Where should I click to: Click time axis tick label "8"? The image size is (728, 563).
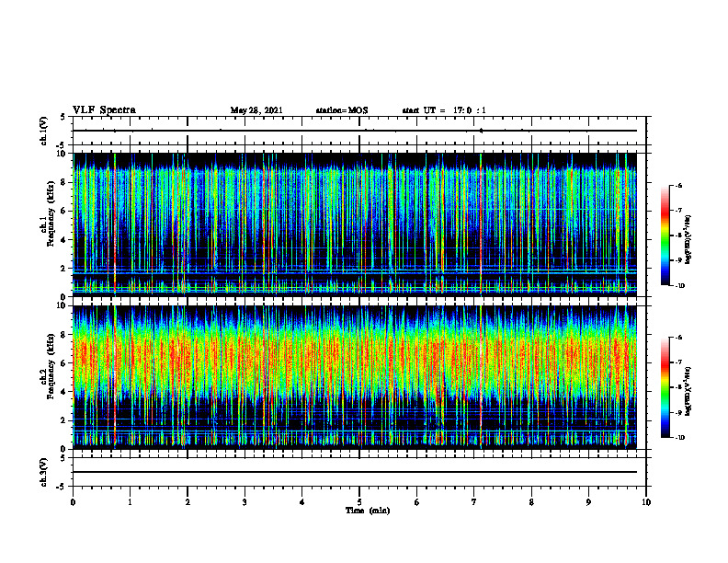(x=531, y=502)
